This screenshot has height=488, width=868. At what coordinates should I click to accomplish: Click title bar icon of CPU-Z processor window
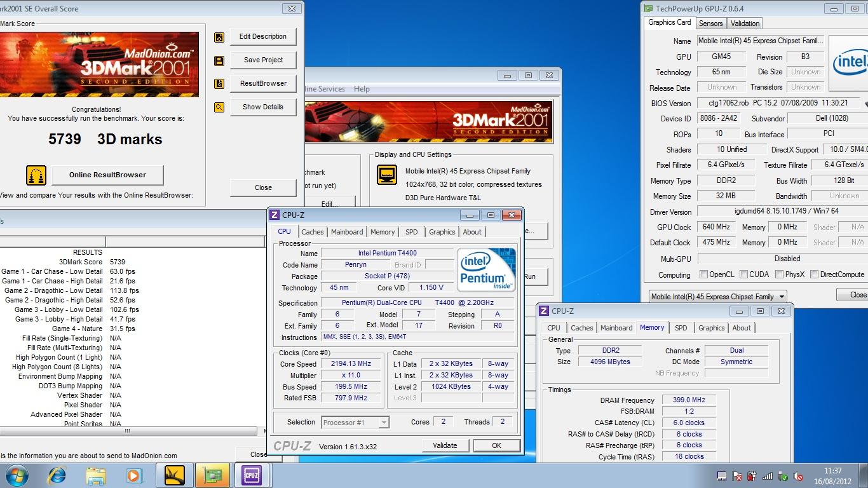tap(275, 215)
